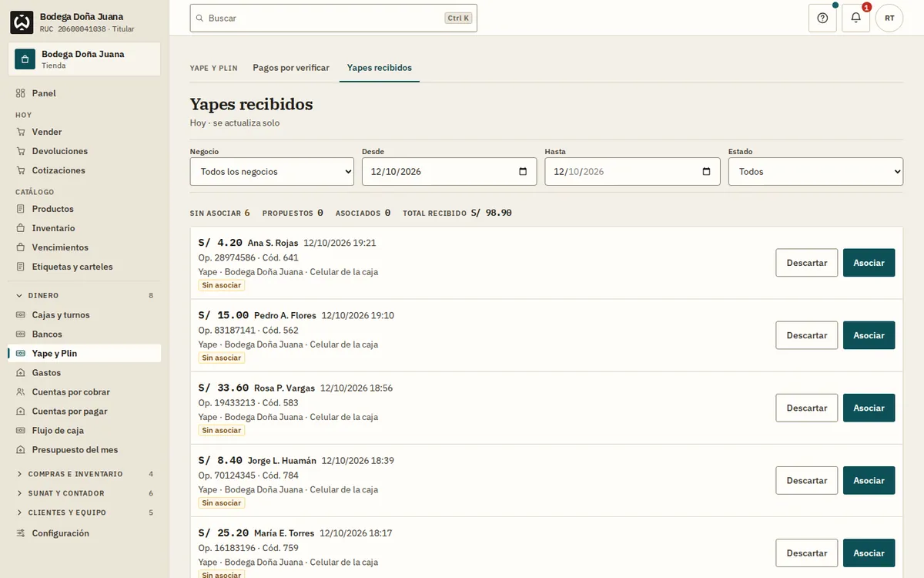Click the Vender cart icon
Viewport: 924px width, 578px height.
21,132
